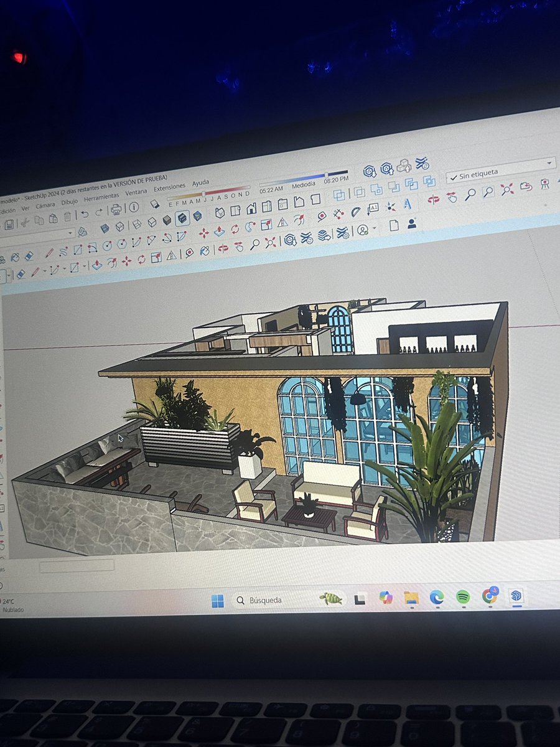Click the measurements input box
The image size is (560, 747).
[x=77, y=565]
